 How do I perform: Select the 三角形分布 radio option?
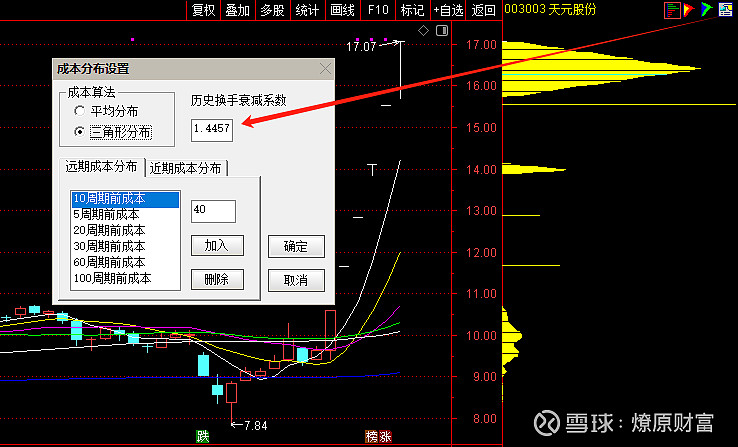112,132
